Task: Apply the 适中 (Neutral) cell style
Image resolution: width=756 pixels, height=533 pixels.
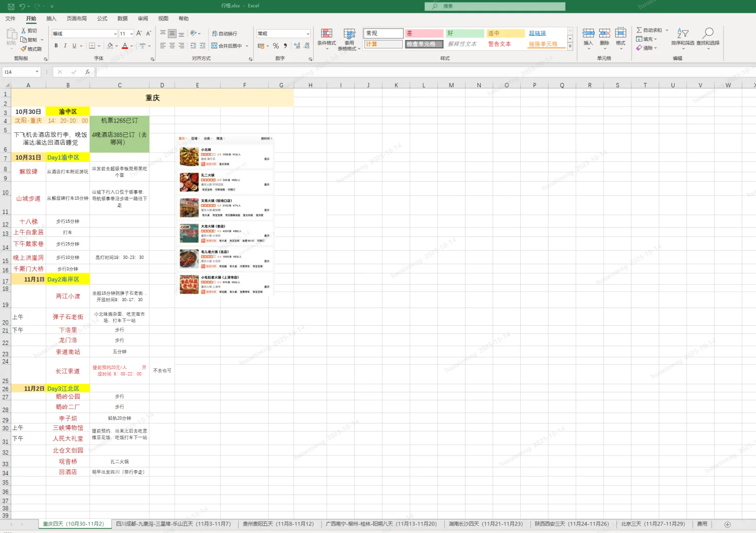Action: (505, 33)
